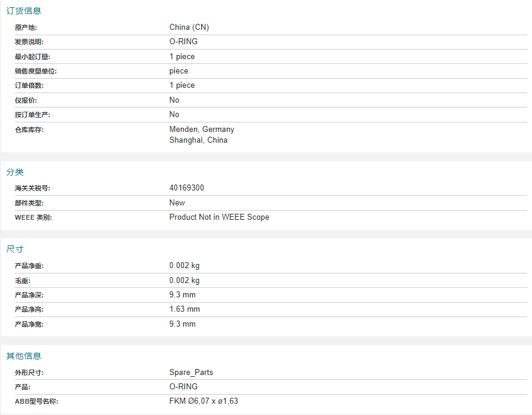Select the New part type value
The height and width of the screenshot is (415, 532).
177,202
